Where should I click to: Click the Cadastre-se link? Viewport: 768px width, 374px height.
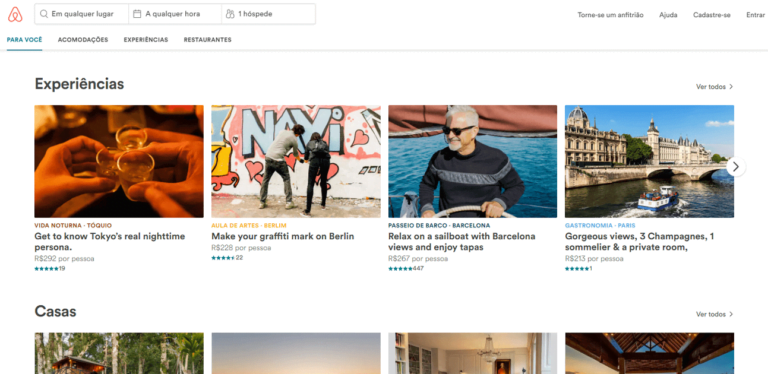pos(712,15)
